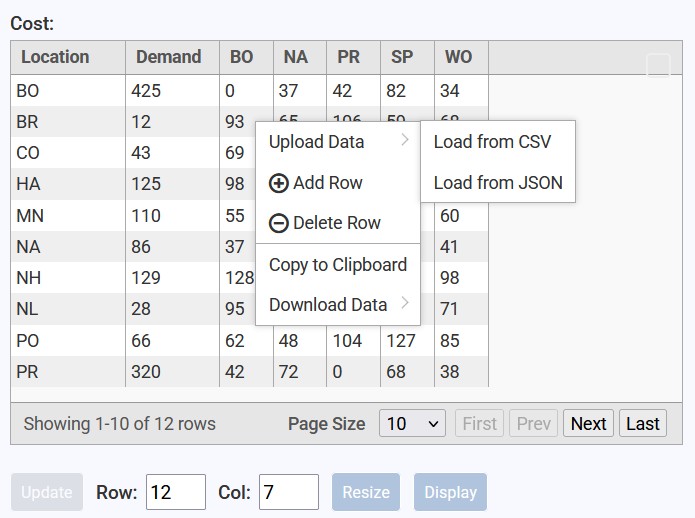Focus the Row input field
The height and width of the screenshot is (518, 695).
click(x=176, y=492)
